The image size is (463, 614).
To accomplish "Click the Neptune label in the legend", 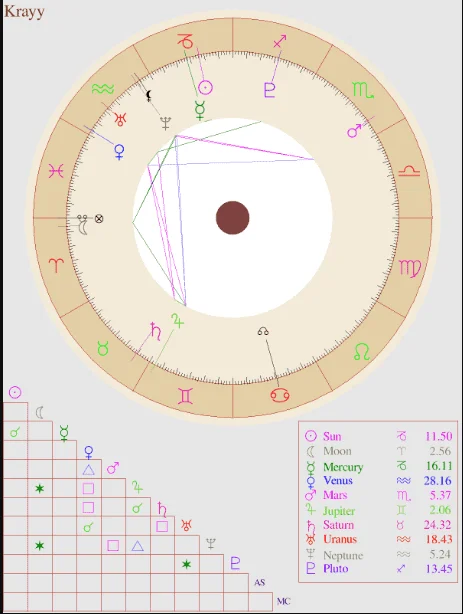I will (x=343, y=555).
